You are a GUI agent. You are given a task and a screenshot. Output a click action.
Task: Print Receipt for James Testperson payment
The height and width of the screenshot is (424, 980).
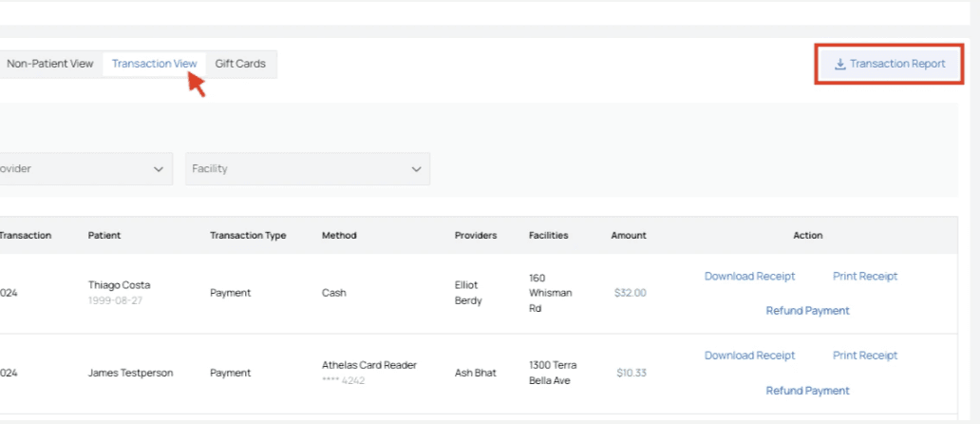(864, 356)
